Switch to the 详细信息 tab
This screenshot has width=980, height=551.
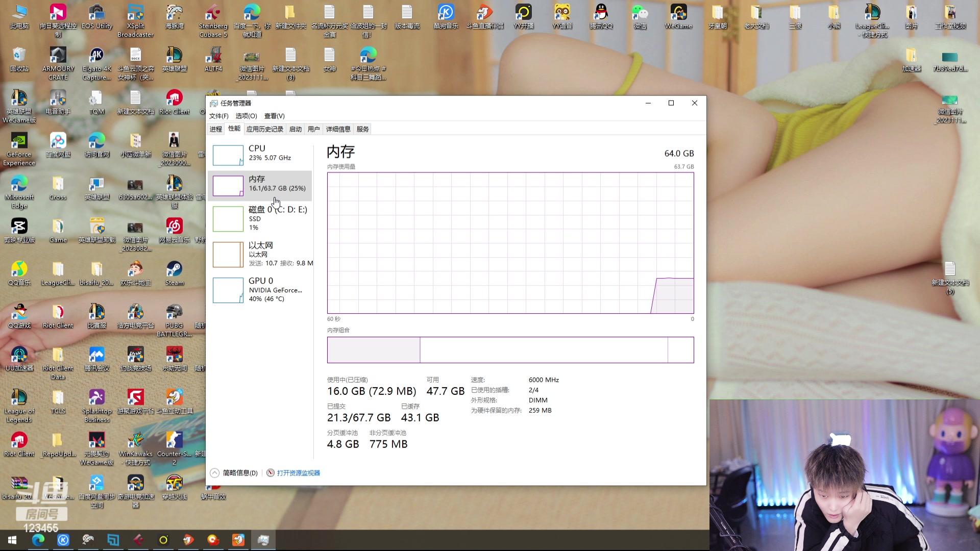(x=338, y=129)
